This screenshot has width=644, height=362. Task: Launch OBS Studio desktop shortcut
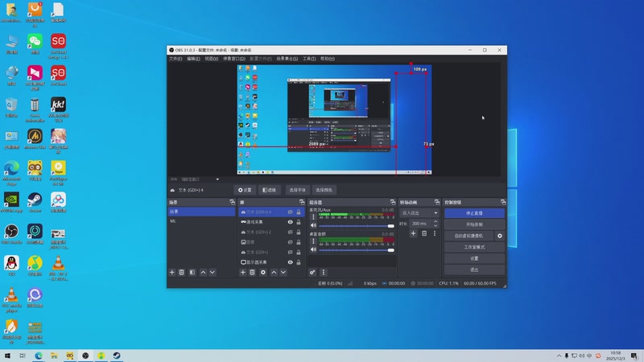tap(11, 234)
